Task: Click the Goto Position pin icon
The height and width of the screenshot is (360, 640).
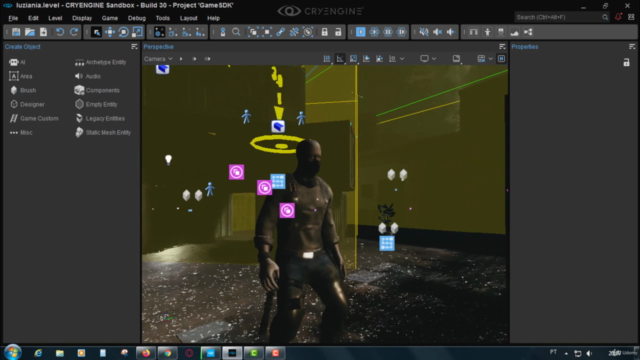Action: 223,32
